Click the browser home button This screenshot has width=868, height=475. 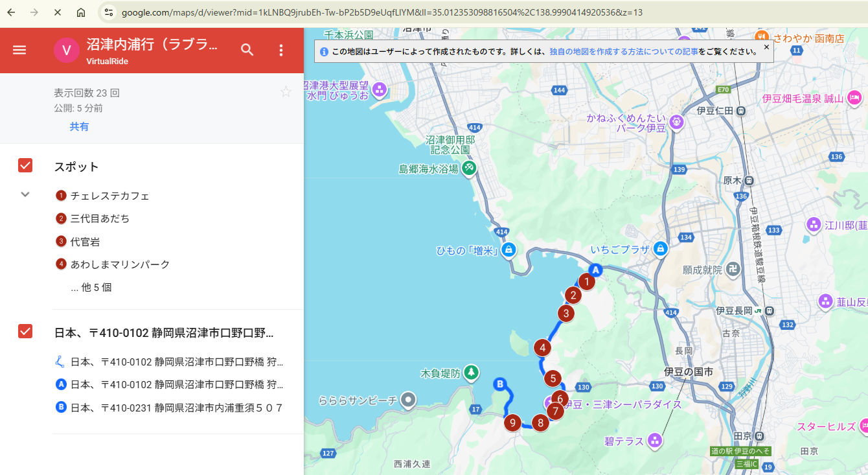click(80, 12)
